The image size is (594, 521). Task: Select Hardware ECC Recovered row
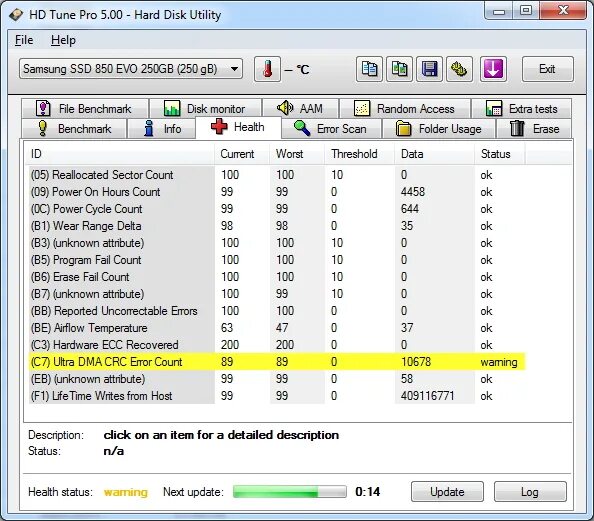click(x=277, y=345)
